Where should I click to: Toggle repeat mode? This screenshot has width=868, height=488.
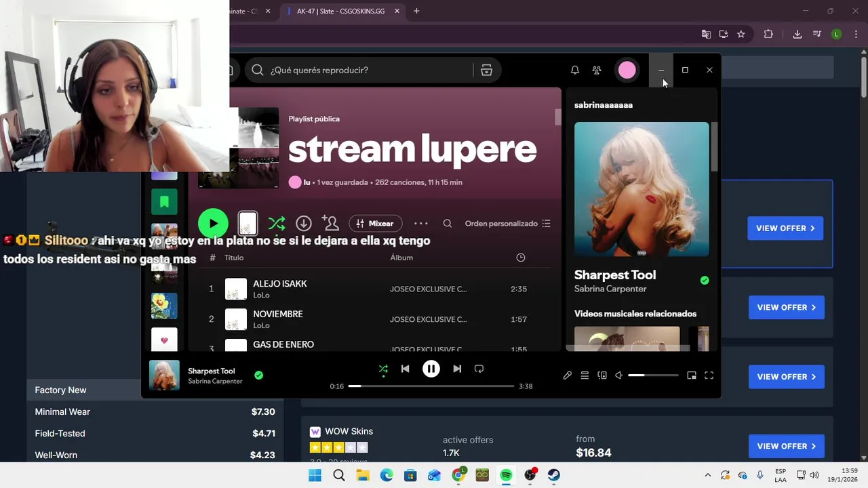(x=479, y=369)
